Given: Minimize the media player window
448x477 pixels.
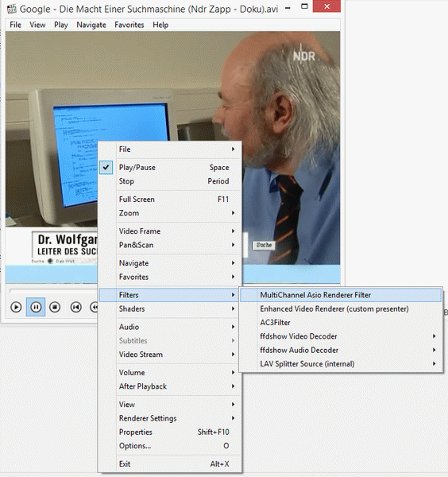Looking at the screenshot, I should click(288, 7).
